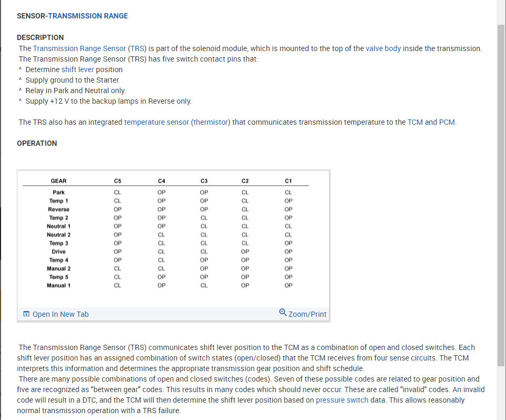The width and height of the screenshot is (506, 420).
Task: Click the Open In New Tab icon
Action: click(x=26, y=314)
